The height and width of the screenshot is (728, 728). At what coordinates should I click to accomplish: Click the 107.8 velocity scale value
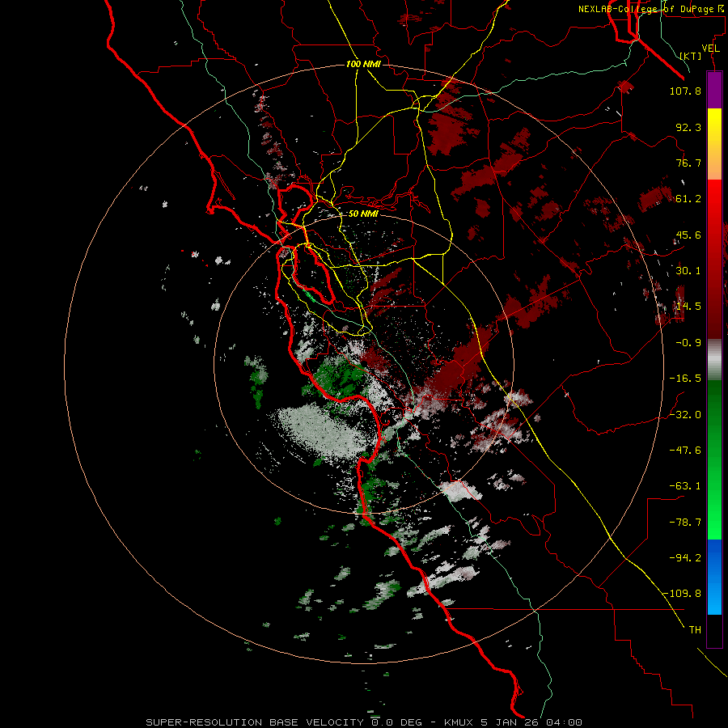685,91
